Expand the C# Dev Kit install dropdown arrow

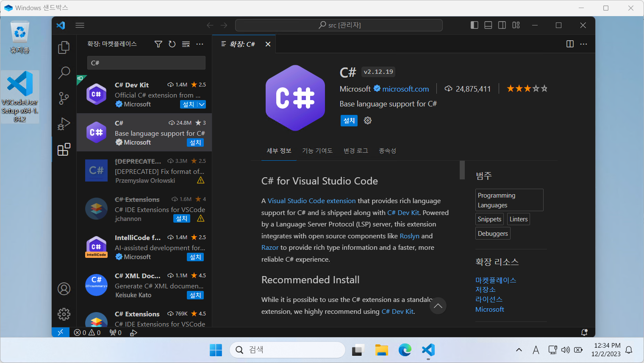click(x=202, y=104)
